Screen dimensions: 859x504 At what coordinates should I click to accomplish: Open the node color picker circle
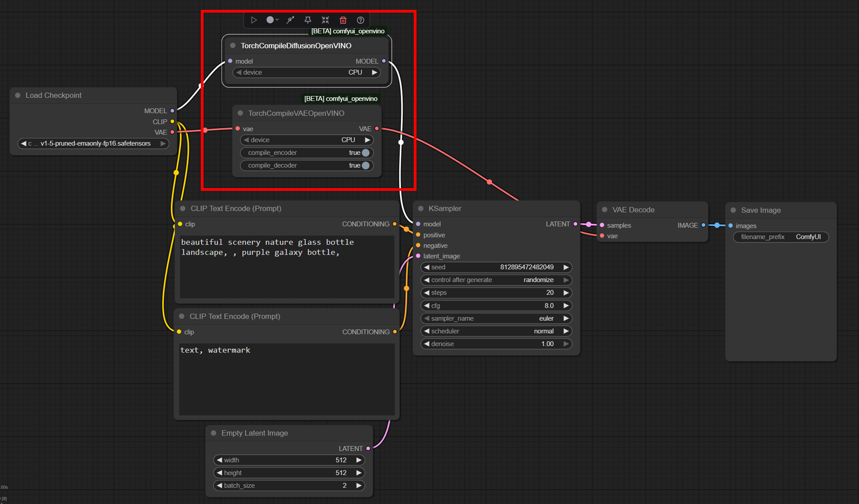click(270, 20)
